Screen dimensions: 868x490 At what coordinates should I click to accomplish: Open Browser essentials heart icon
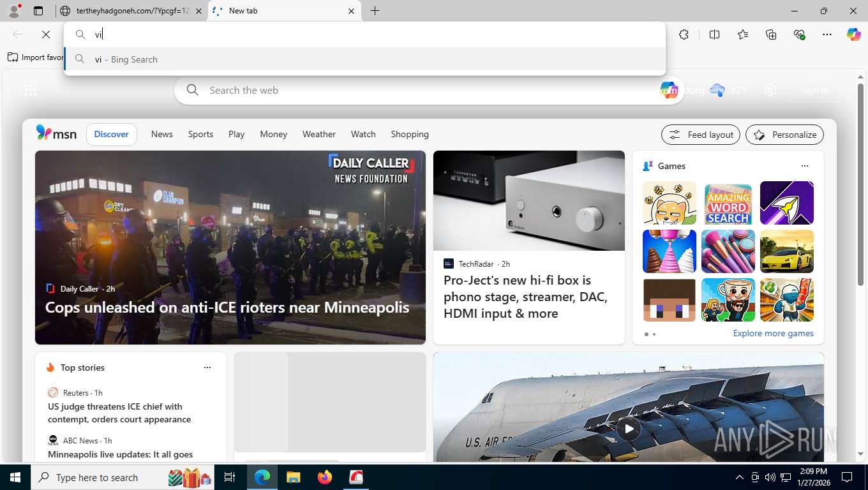(x=799, y=34)
